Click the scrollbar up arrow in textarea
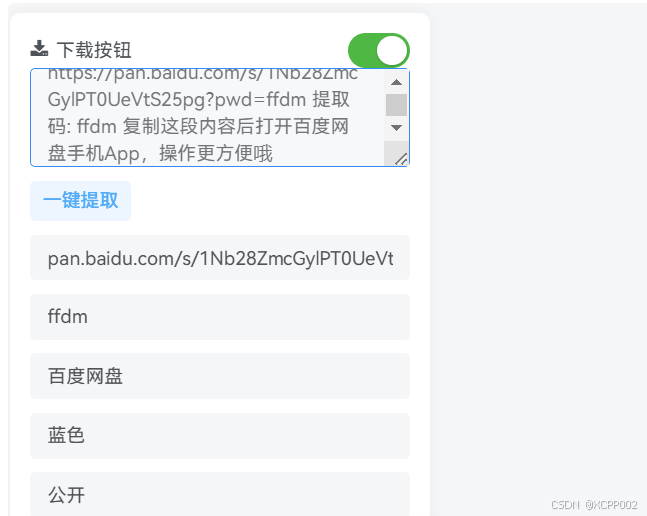 pos(396,82)
